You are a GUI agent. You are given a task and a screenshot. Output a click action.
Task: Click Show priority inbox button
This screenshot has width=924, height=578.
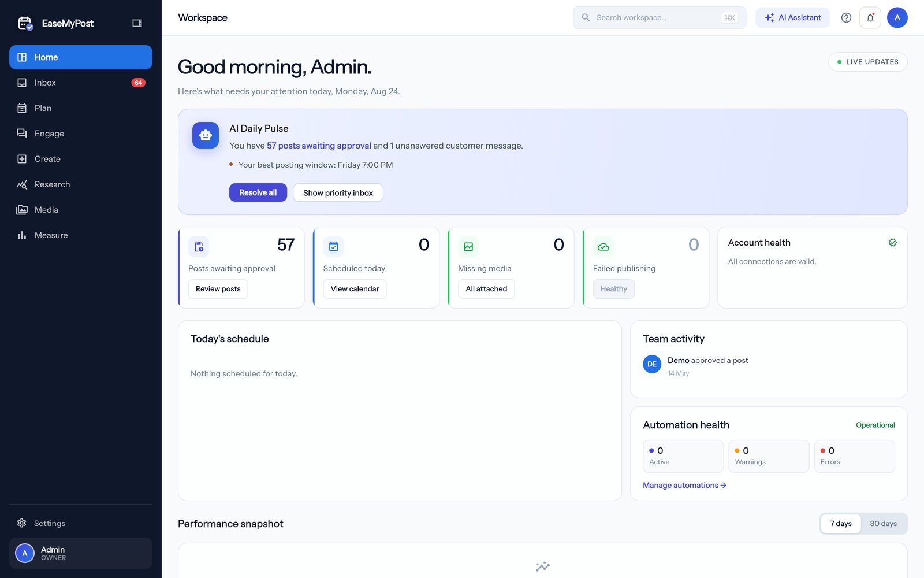point(338,192)
